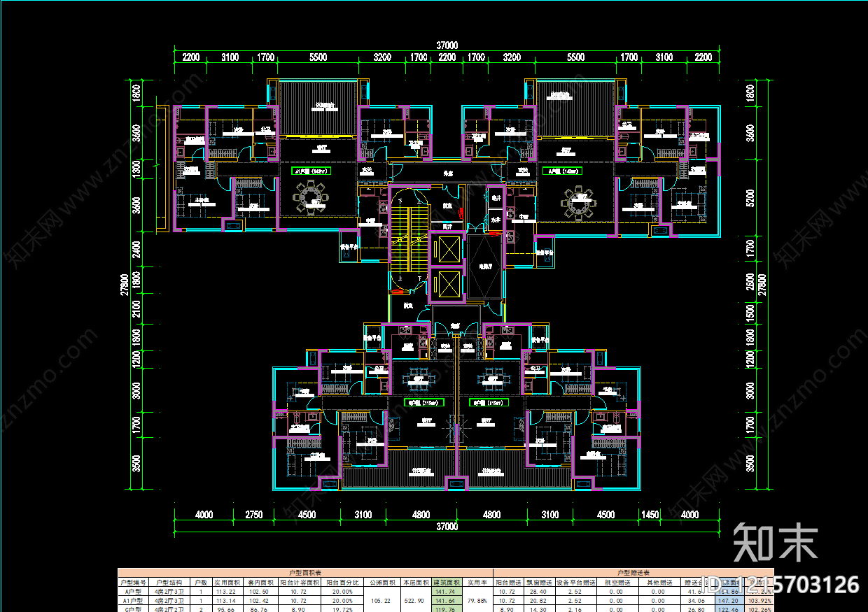868x612 pixels.
Task: Select the 141.74 green cell
Action: tap(446, 591)
